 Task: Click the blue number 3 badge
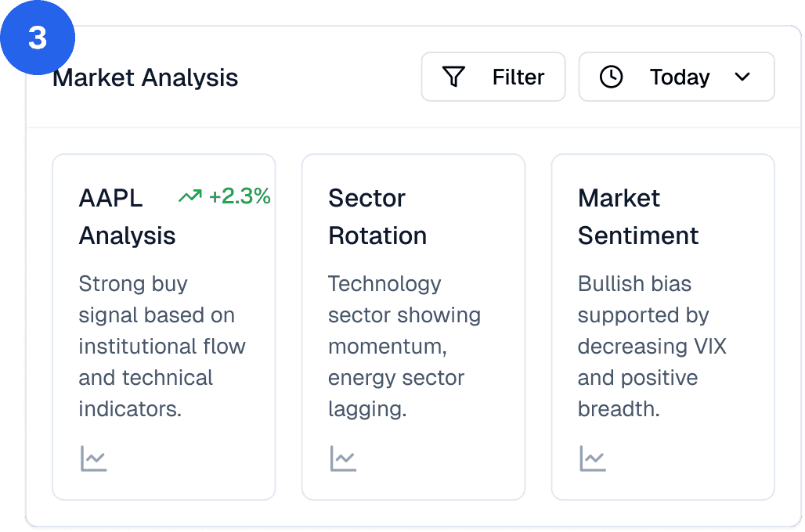[38, 38]
